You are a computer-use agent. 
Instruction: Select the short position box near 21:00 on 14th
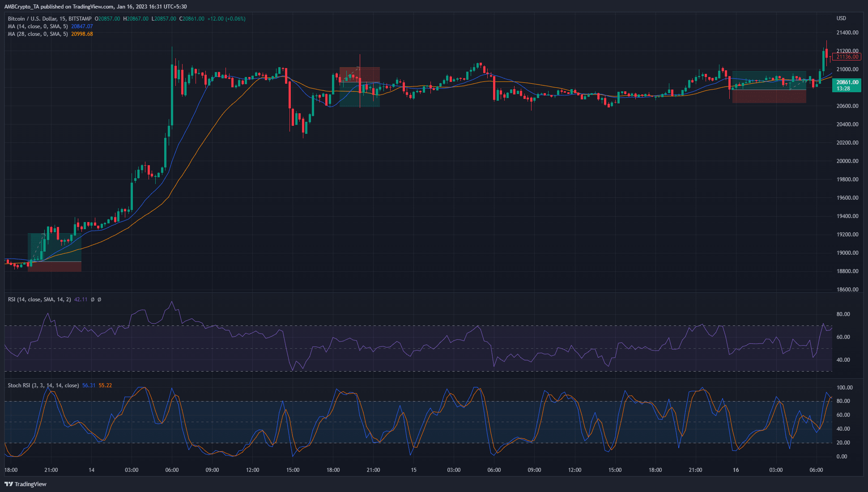pos(360,87)
